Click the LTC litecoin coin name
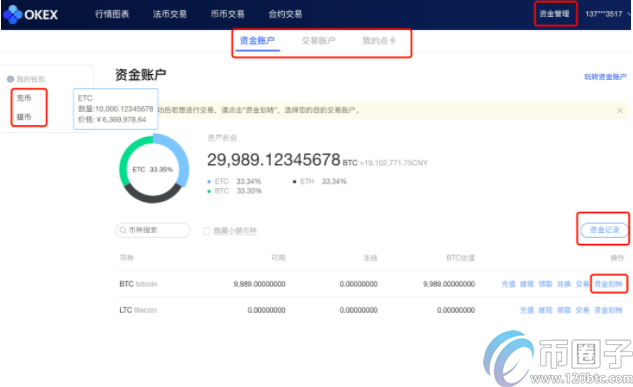 click(x=138, y=310)
